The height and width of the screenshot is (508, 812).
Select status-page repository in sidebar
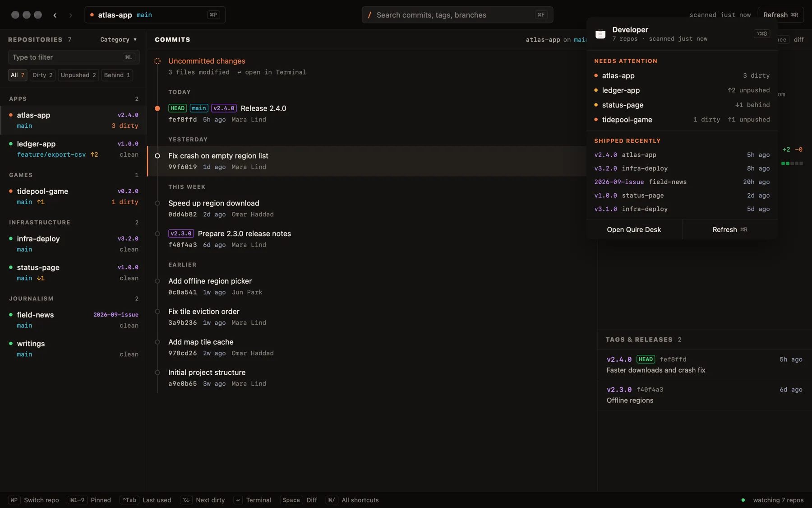tap(74, 273)
